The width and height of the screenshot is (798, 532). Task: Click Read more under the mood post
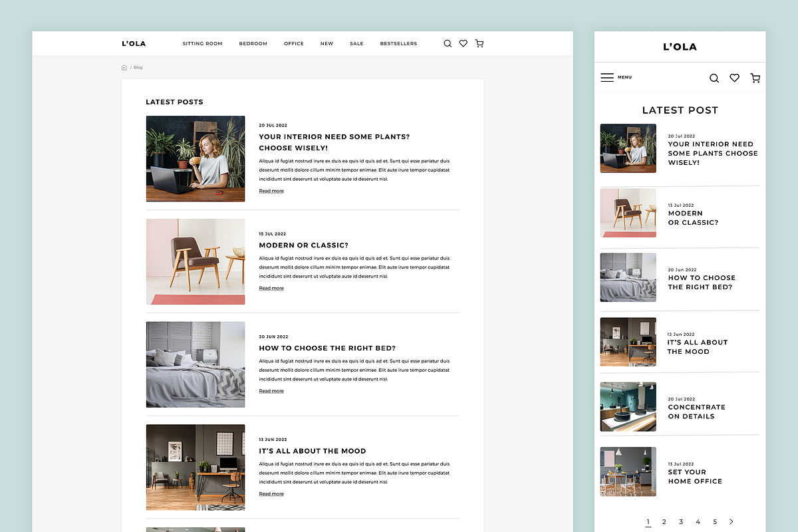click(x=271, y=494)
